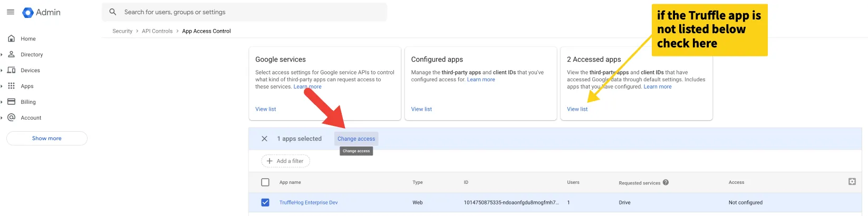Click the Devices icon in sidebar
868x216 pixels.
tap(11, 70)
